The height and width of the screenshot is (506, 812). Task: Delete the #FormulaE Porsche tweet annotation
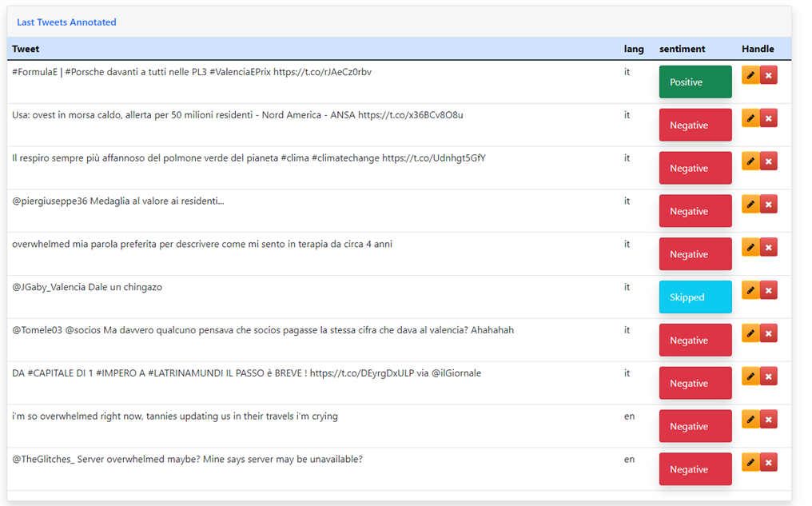pyautogui.click(x=769, y=75)
